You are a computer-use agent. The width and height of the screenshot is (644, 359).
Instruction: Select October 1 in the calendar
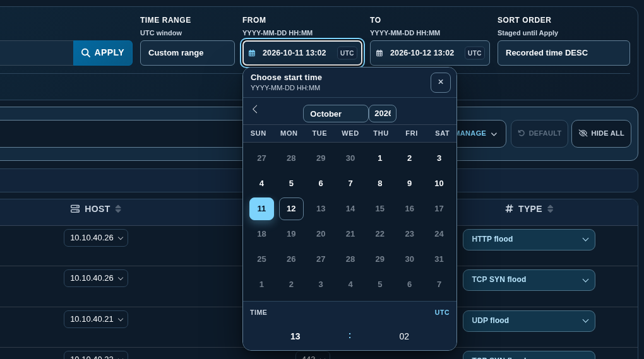[x=380, y=158]
